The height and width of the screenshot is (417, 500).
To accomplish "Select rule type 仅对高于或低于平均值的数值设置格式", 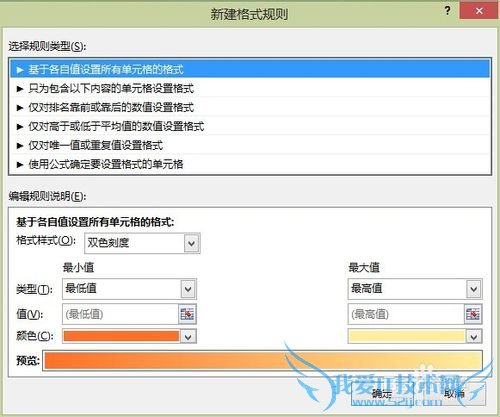I will point(250,126).
